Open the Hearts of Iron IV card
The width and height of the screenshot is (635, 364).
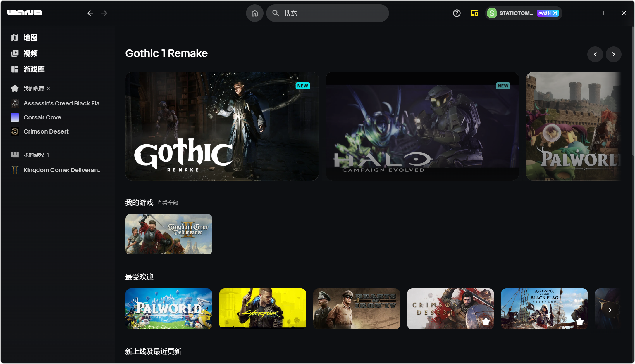click(357, 308)
